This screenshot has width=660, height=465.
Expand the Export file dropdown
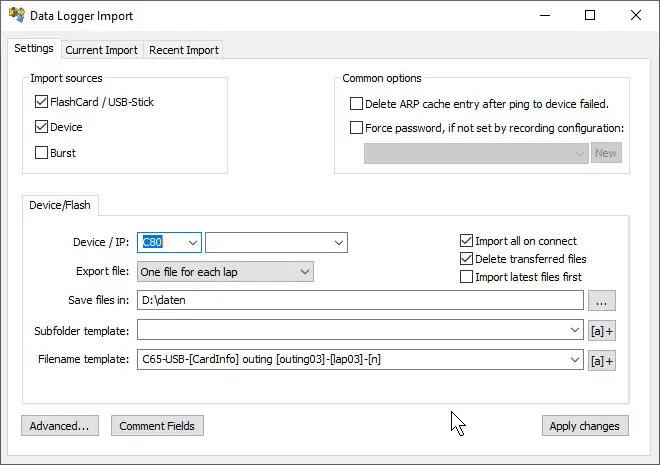(304, 272)
